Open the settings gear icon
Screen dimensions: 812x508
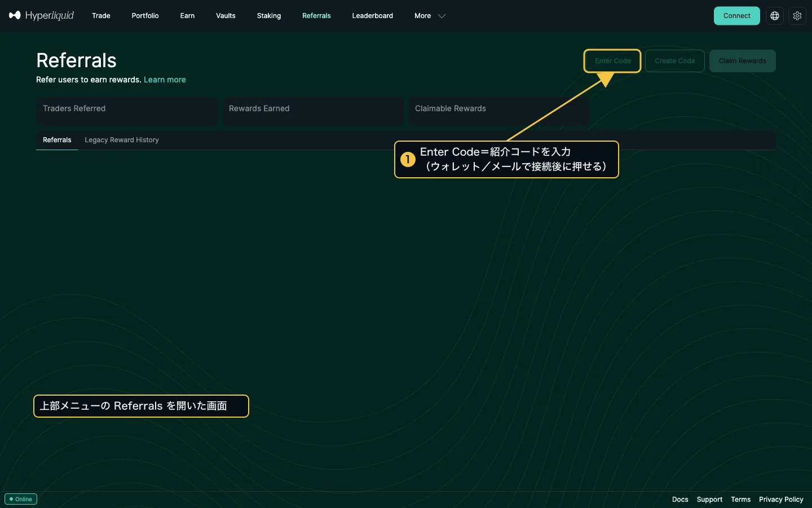[x=797, y=16]
